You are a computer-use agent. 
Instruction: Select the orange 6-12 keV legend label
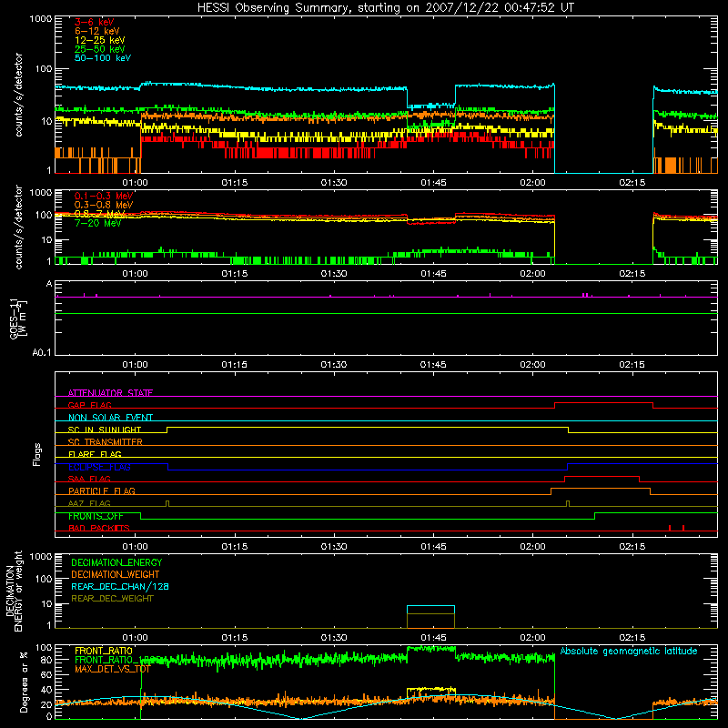pos(97,31)
